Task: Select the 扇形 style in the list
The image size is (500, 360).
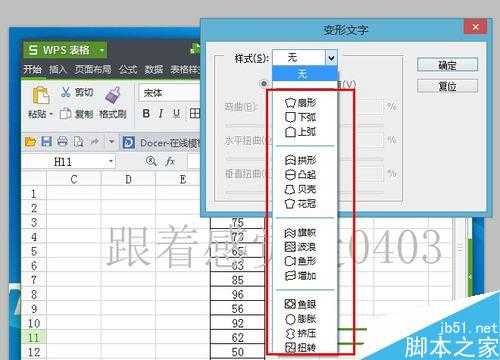Action: 300,102
